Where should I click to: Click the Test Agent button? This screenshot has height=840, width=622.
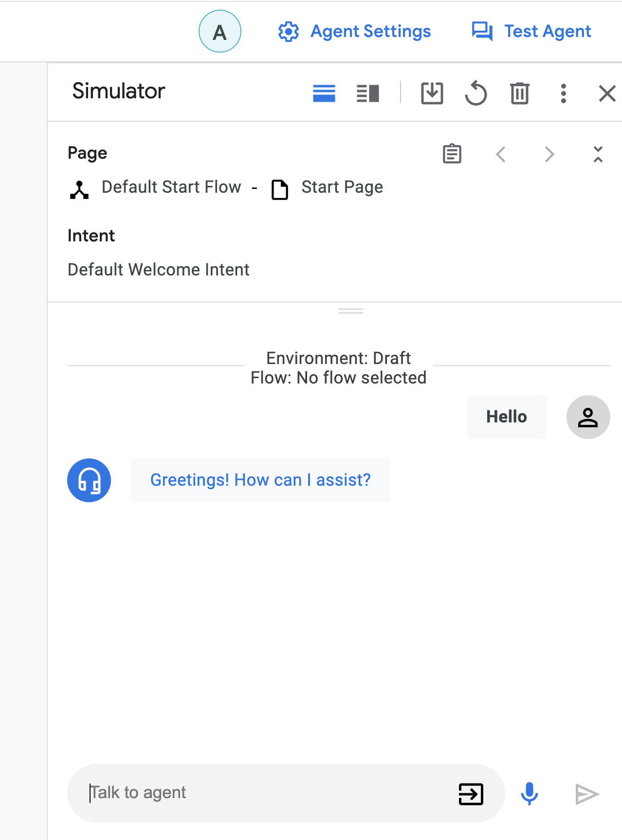click(x=531, y=32)
